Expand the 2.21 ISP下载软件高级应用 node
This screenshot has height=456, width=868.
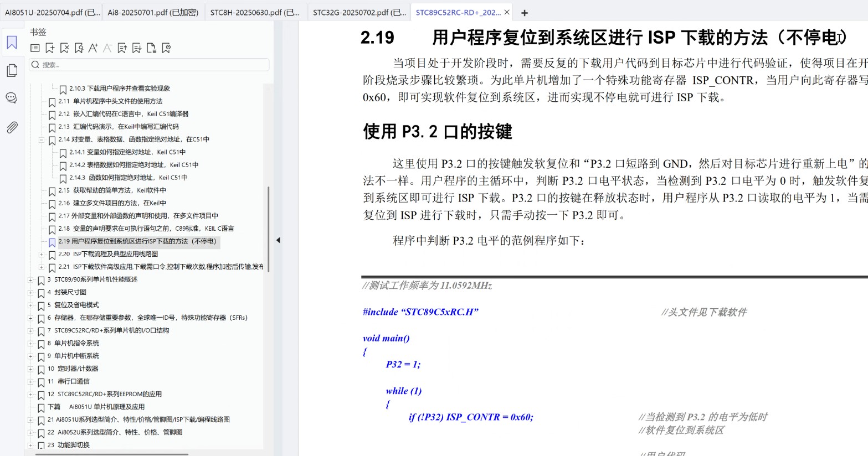click(41, 267)
